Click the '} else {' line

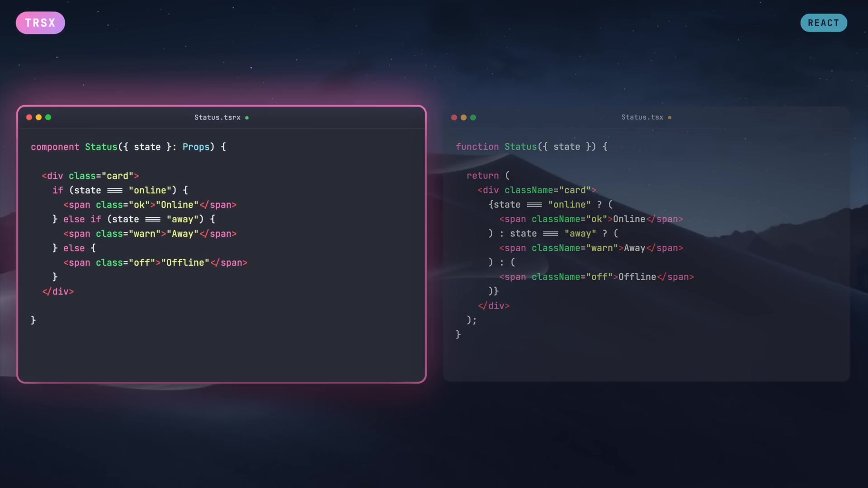click(x=74, y=248)
